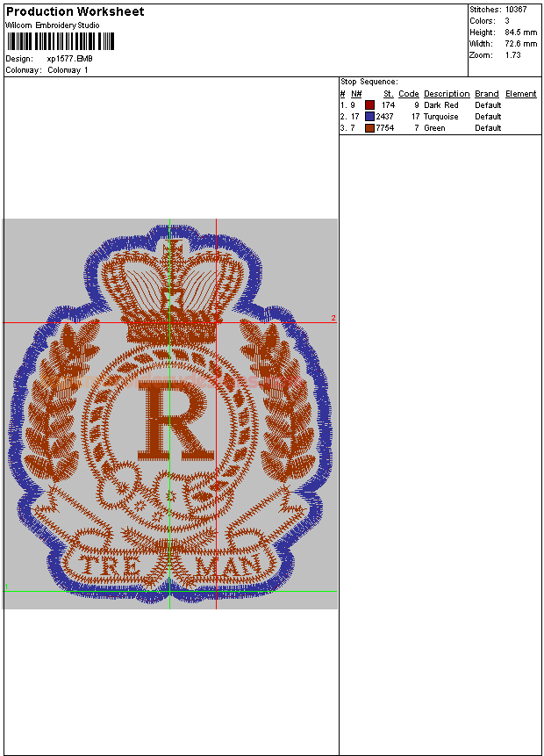This screenshot has width=544, height=756.
Task: Click the design barcode image
Action: 60,41
